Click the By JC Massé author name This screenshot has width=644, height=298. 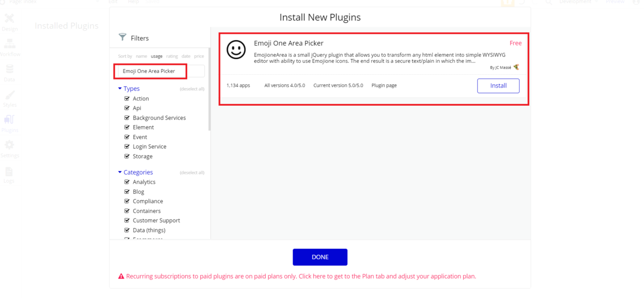(x=501, y=68)
